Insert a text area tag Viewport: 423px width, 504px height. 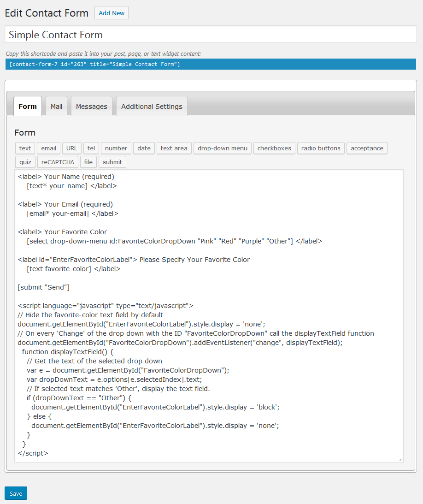click(x=174, y=148)
